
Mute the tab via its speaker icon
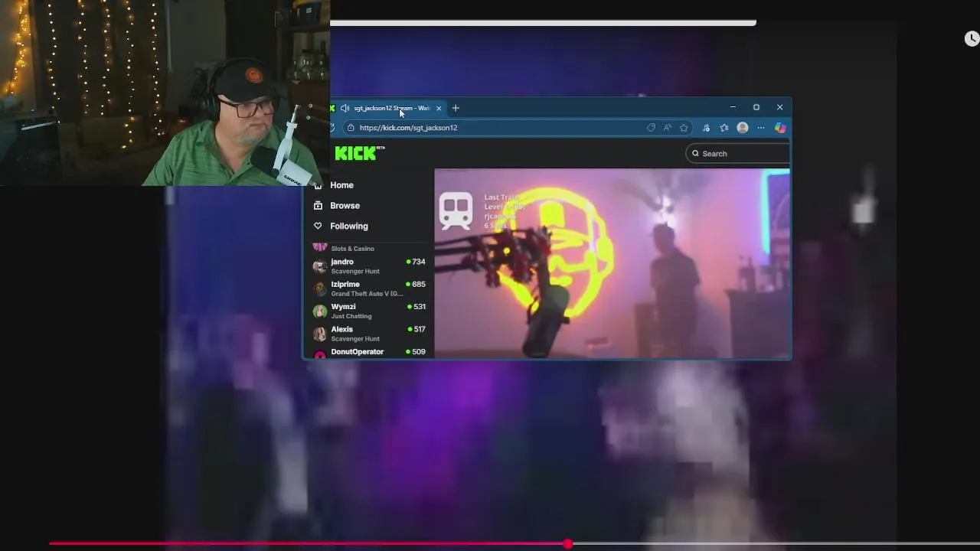pos(345,108)
